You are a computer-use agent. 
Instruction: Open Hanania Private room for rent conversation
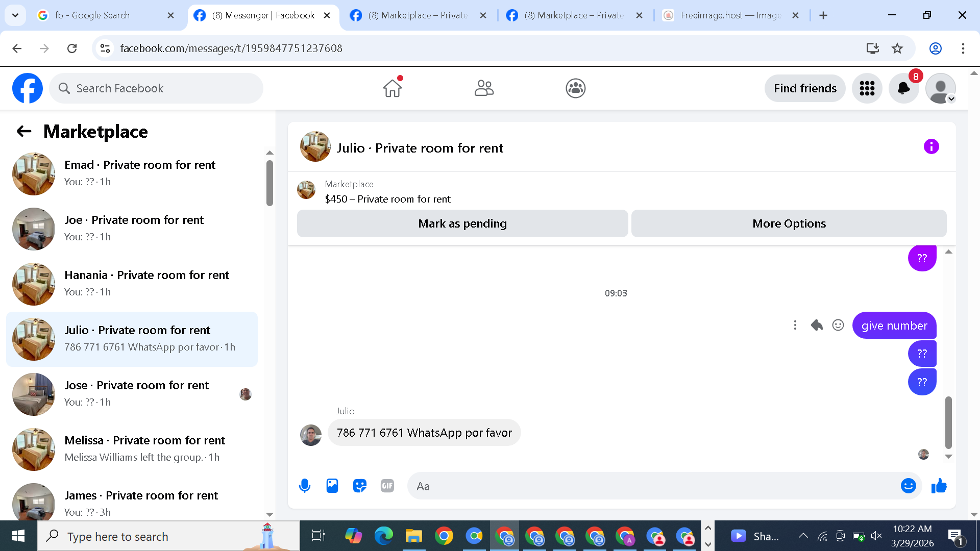[132, 284]
